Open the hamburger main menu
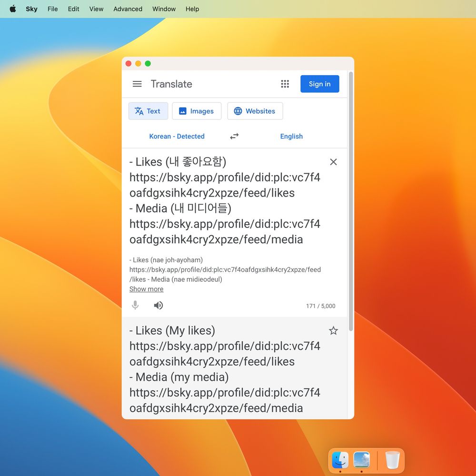Viewport: 476px width, 476px height. pos(137,84)
